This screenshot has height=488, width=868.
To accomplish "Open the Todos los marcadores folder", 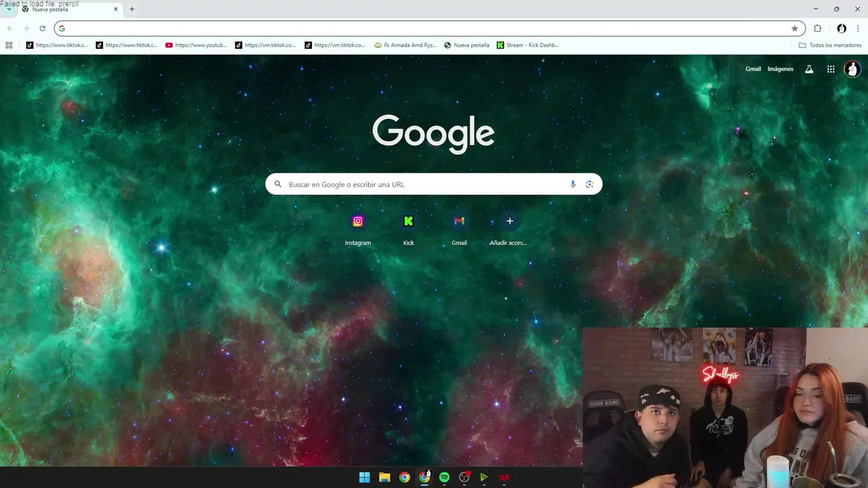I will (830, 45).
